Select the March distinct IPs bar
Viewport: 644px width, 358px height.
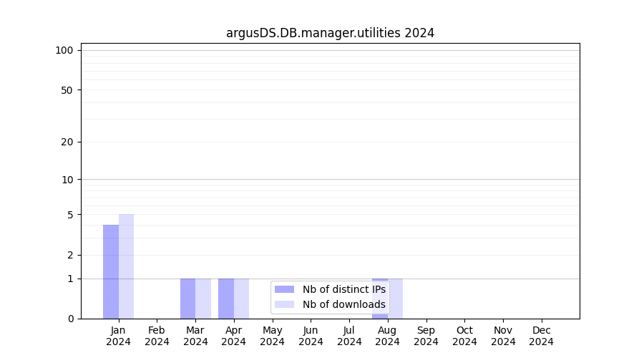187,299
